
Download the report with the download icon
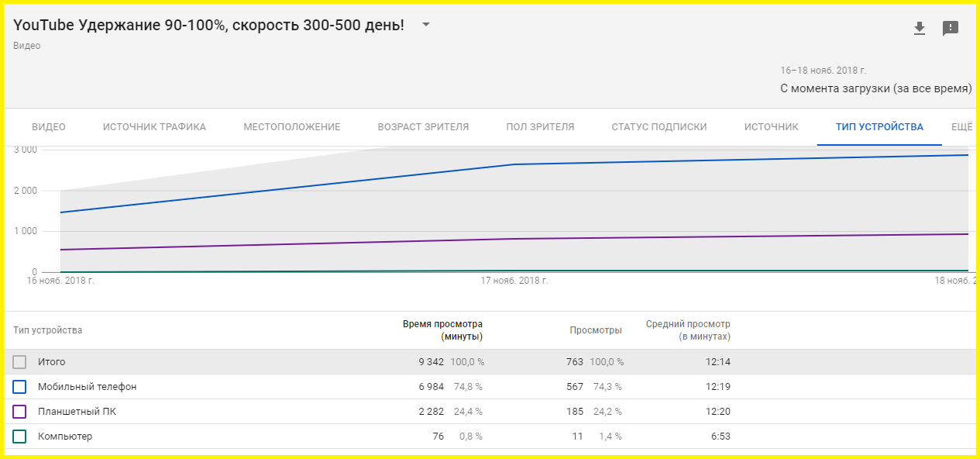920,29
